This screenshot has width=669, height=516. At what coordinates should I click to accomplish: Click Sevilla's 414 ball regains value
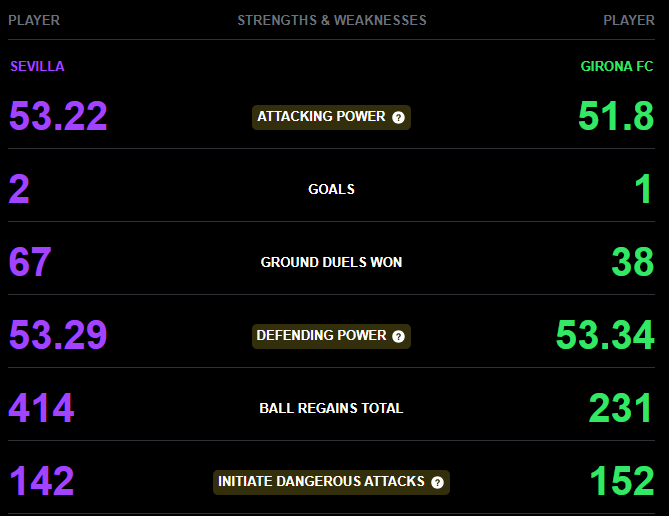(41, 408)
